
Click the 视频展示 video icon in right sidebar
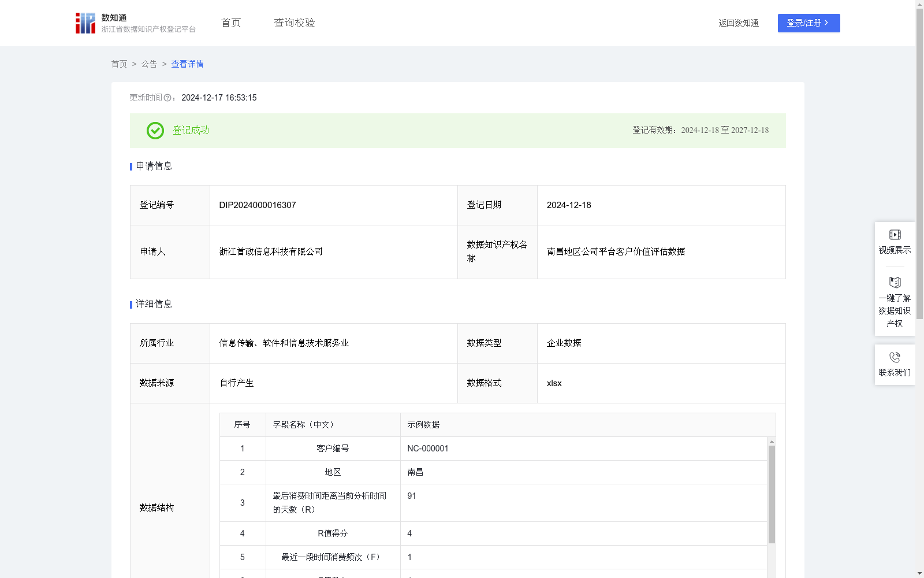tap(895, 234)
